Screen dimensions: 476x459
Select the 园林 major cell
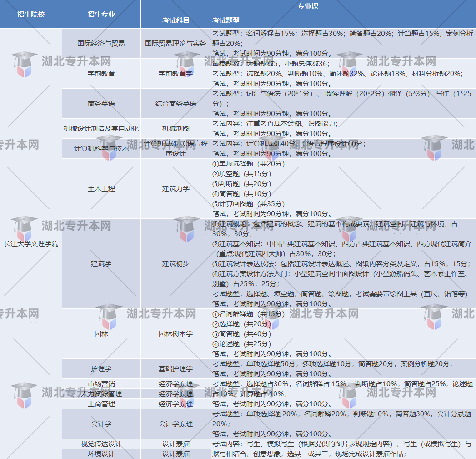pos(101,333)
